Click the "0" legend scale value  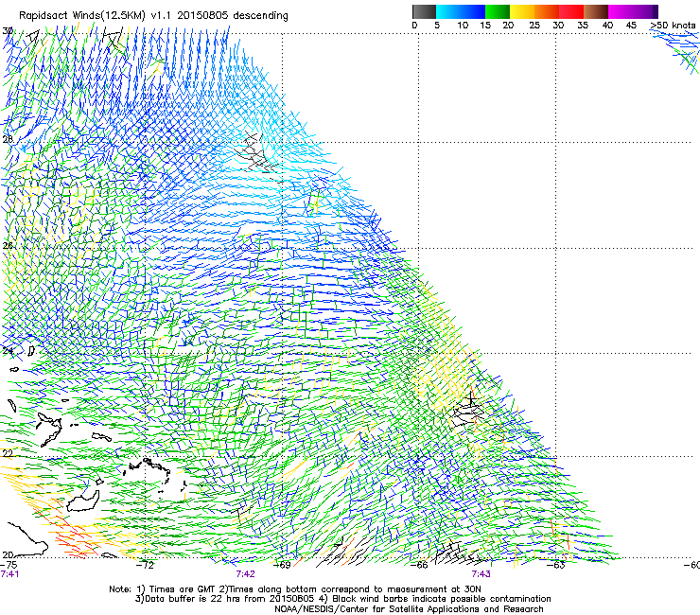(414, 26)
